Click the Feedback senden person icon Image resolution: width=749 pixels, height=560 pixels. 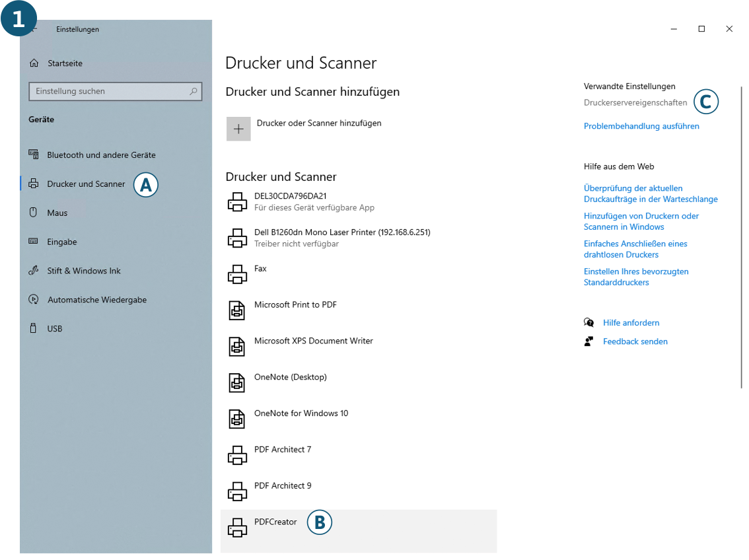click(588, 341)
